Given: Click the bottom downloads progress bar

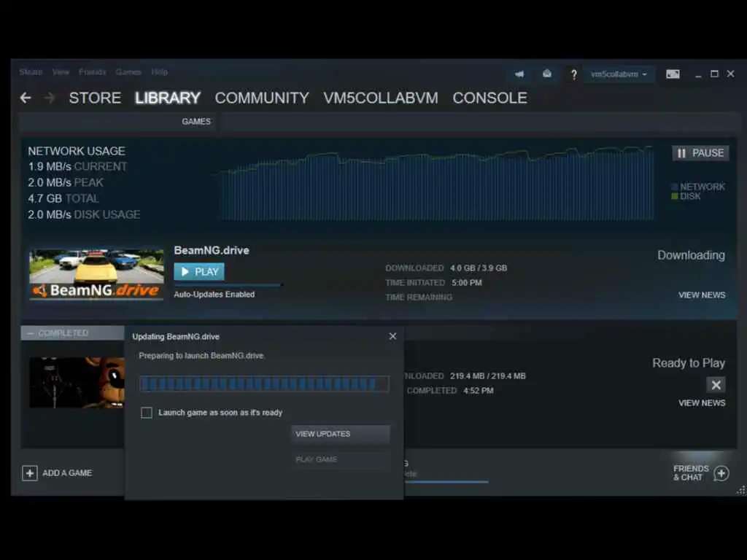Looking at the screenshot, I should click(446, 482).
